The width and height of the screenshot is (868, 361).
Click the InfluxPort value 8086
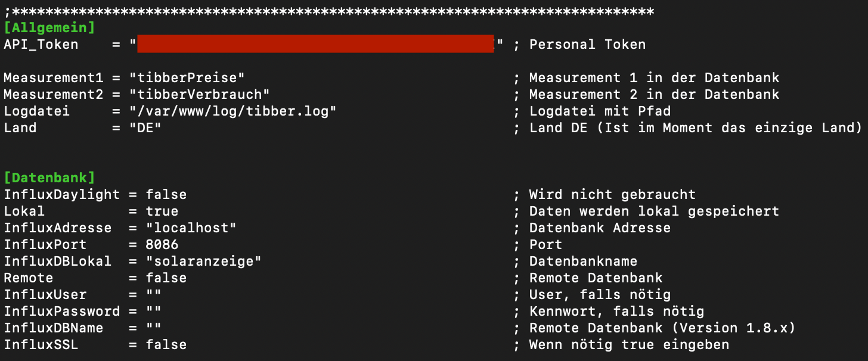(x=162, y=244)
